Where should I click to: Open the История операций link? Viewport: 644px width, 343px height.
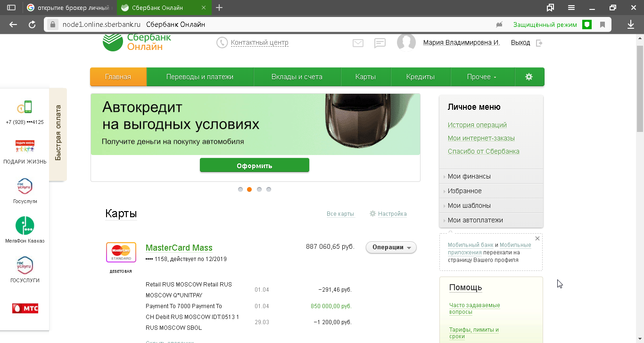tap(477, 125)
